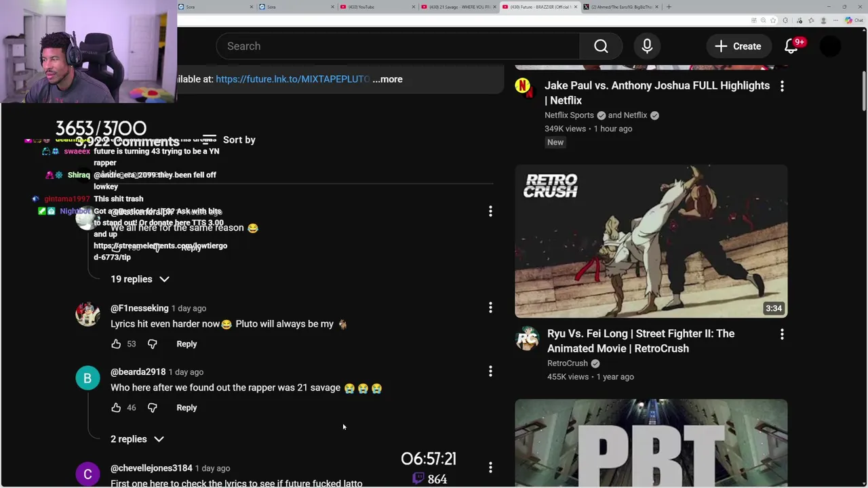868x488 pixels.
Task: Open a new browser tab with plus
Action: pyautogui.click(x=669, y=7)
